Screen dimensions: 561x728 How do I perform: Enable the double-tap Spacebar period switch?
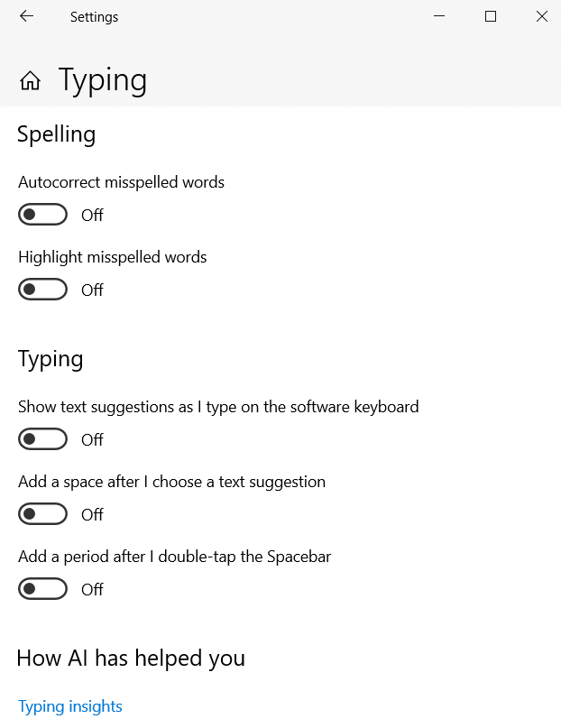(43, 589)
